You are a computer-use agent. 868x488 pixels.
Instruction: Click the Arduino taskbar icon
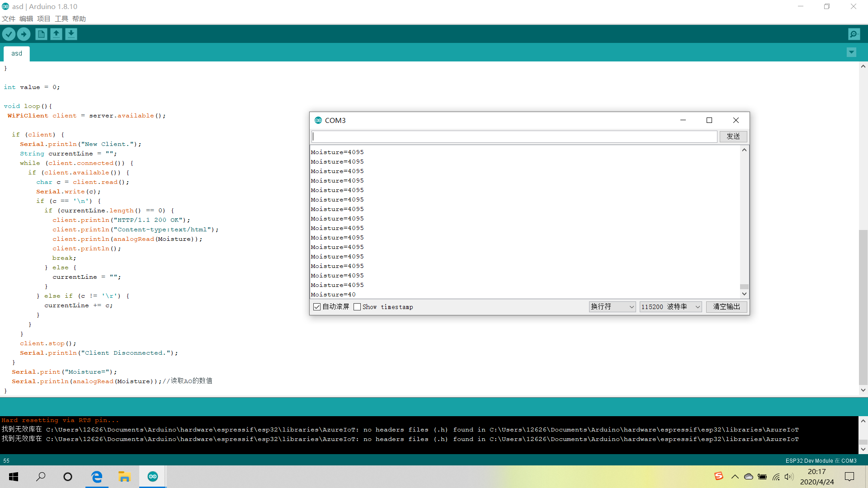(153, 477)
